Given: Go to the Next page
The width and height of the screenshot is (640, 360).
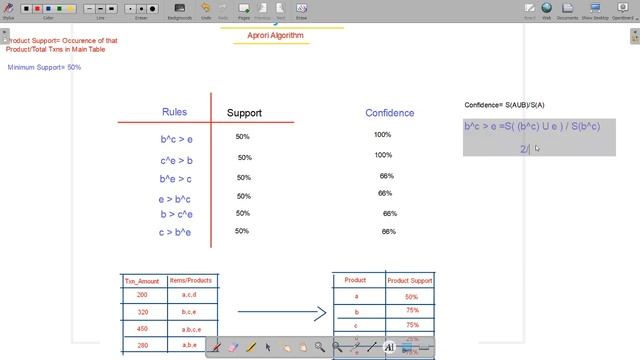Looking at the screenshot, I should 280,11.
